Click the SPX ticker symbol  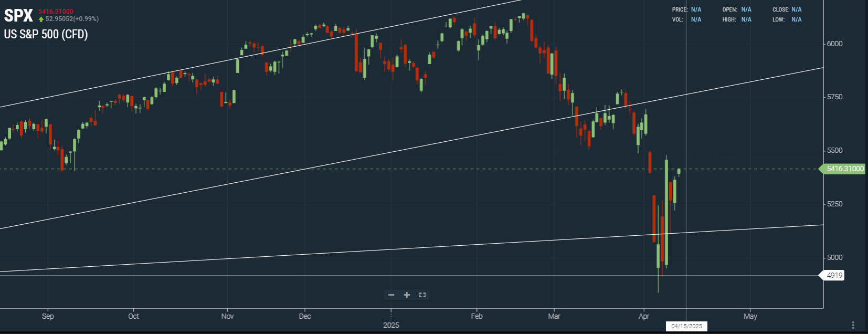18,16
